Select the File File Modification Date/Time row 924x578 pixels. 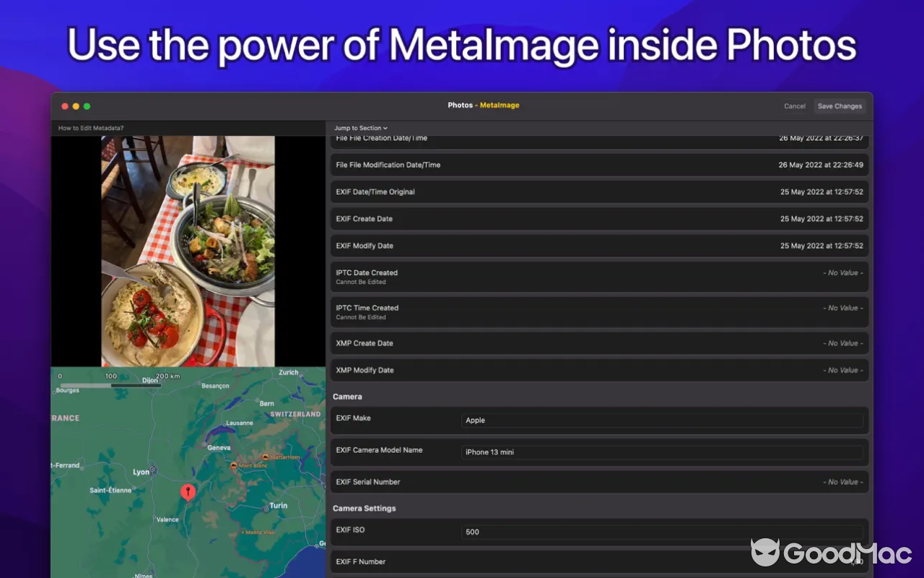pyautogui.click(x=599, y=165)
